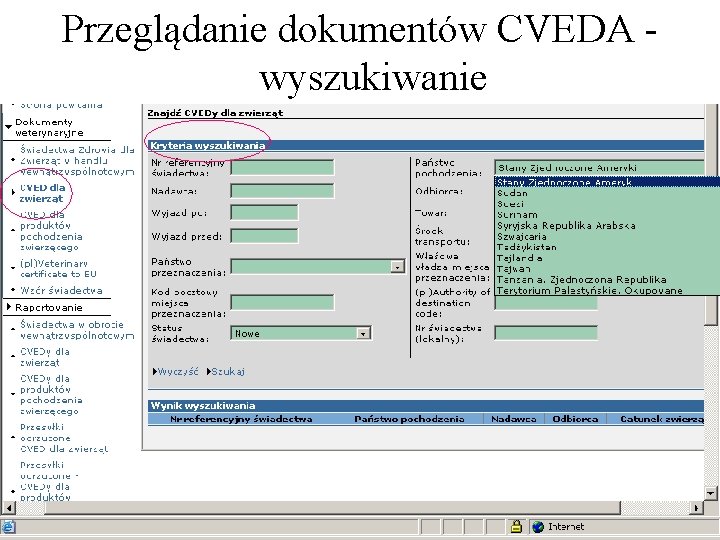Screen dimensions: 720x540
Task: Select Suazi in the country list
Action: tap(608, 203)
